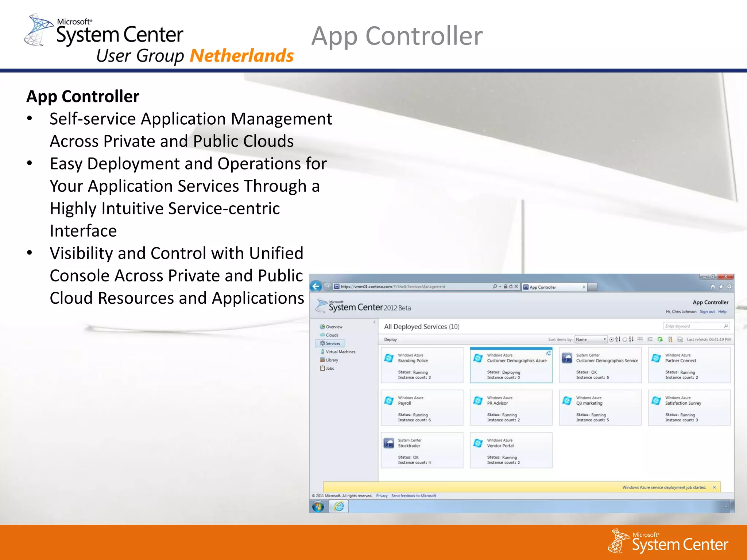Click the search magnifier in keyword box

point(726,326)
